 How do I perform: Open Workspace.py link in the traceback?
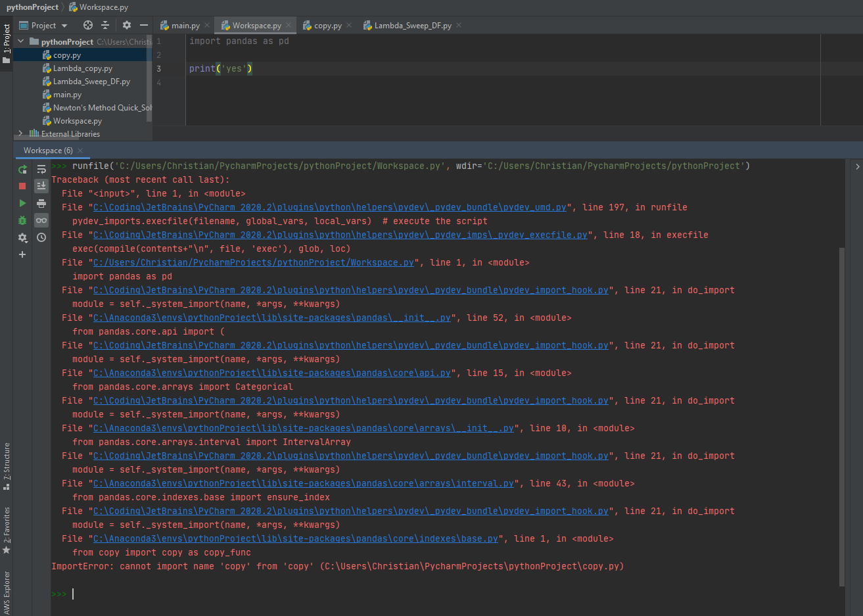coord(254,262)
